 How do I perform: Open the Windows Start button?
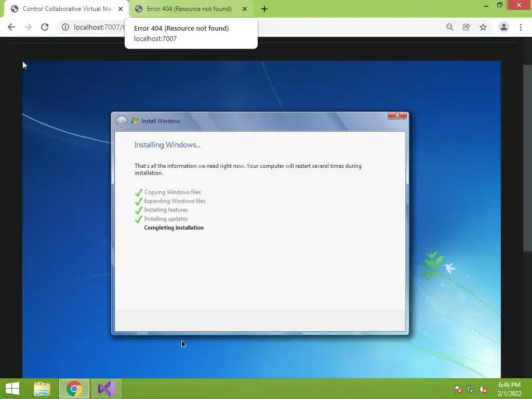(x=12, y=389)
